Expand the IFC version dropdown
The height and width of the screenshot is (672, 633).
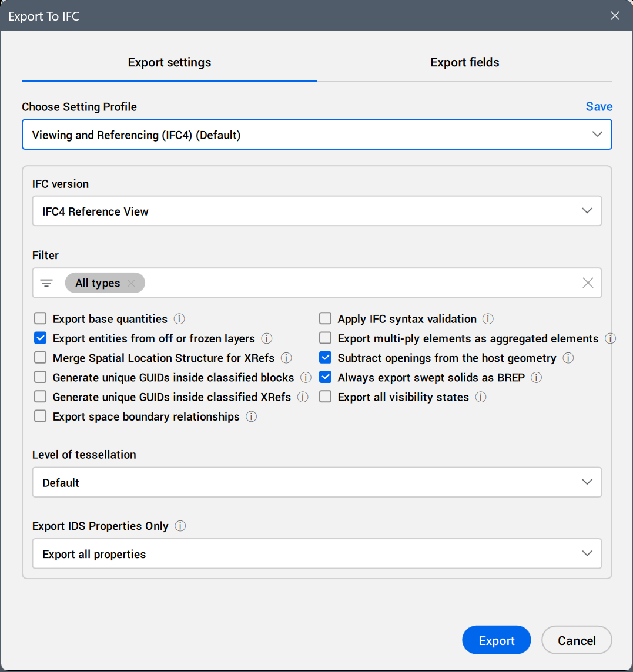tap(317, 211)
